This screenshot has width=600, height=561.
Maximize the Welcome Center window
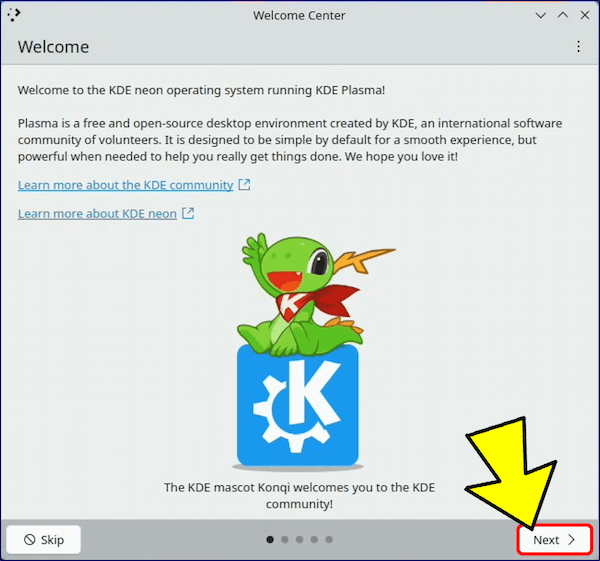562,15
